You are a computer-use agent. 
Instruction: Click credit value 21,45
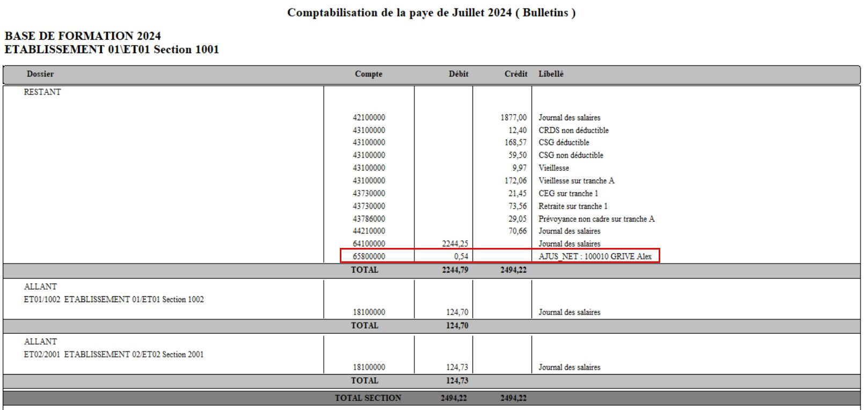click(517, 194)
